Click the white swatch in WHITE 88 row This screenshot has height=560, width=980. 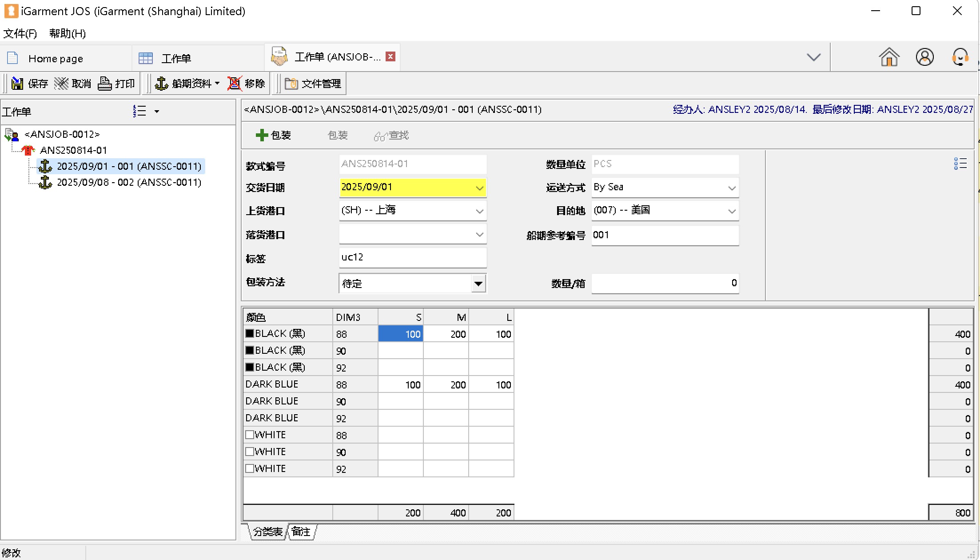(250, 435)
